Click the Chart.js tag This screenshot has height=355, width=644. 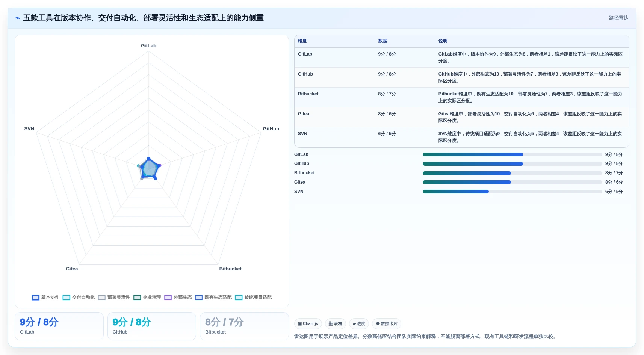(x=308, y=323)
